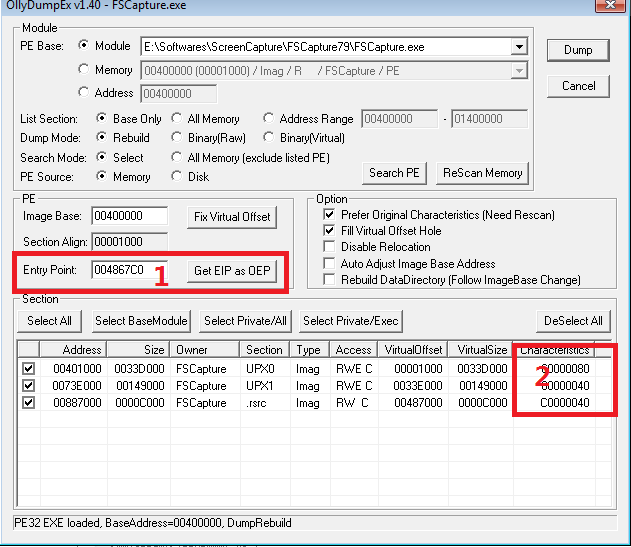This screenshot has height=547, width=631.
Task: Set Search Mode to All Memory (exclude listed PE)
Action: point(176,157)
